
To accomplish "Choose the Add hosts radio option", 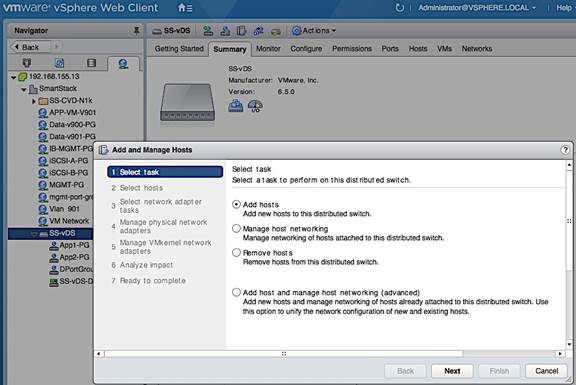I will click(236, 204).
